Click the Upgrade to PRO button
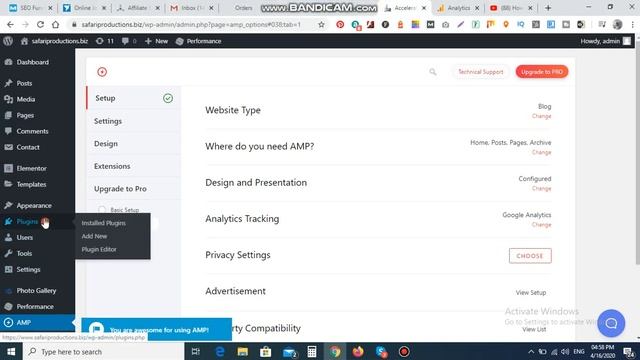The image size is (640, 360). pos(542,72)
